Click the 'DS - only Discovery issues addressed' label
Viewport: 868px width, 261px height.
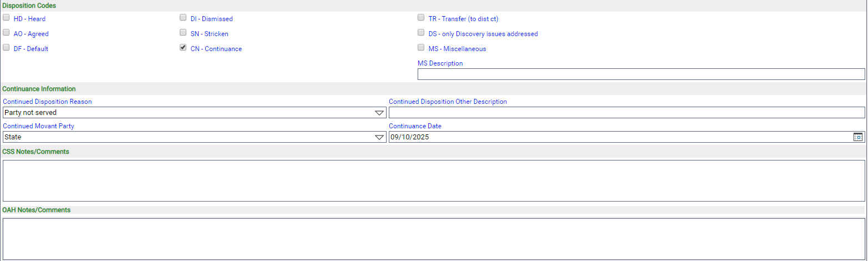click(483, 34)
